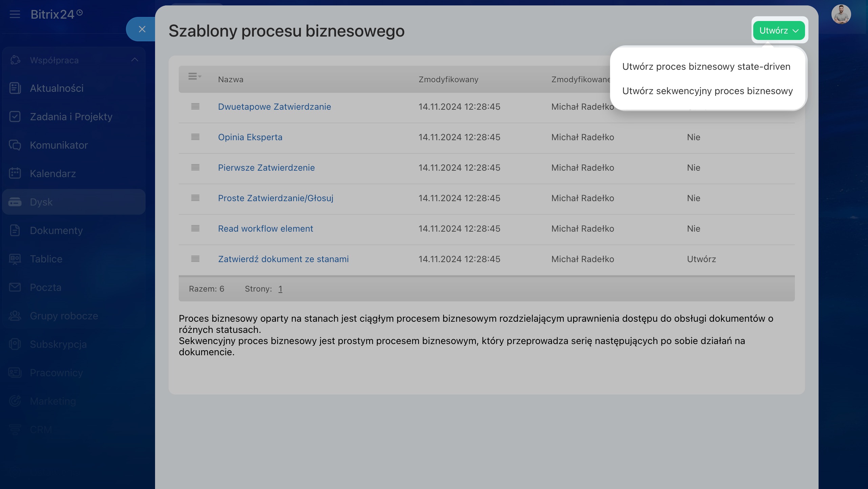Open the grid column settings dropdown
Screen dimensions: 868x489
coord(195,77)
